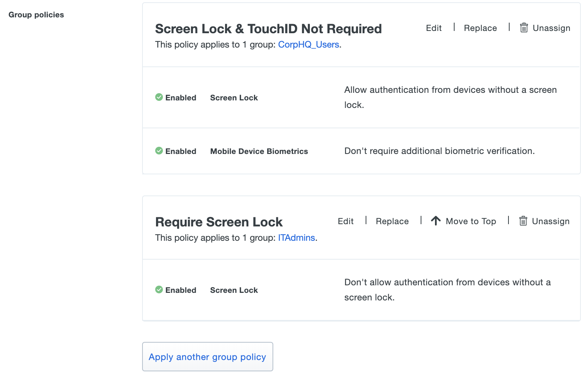Open the ITAdmins group link

[x=296, y=238]
